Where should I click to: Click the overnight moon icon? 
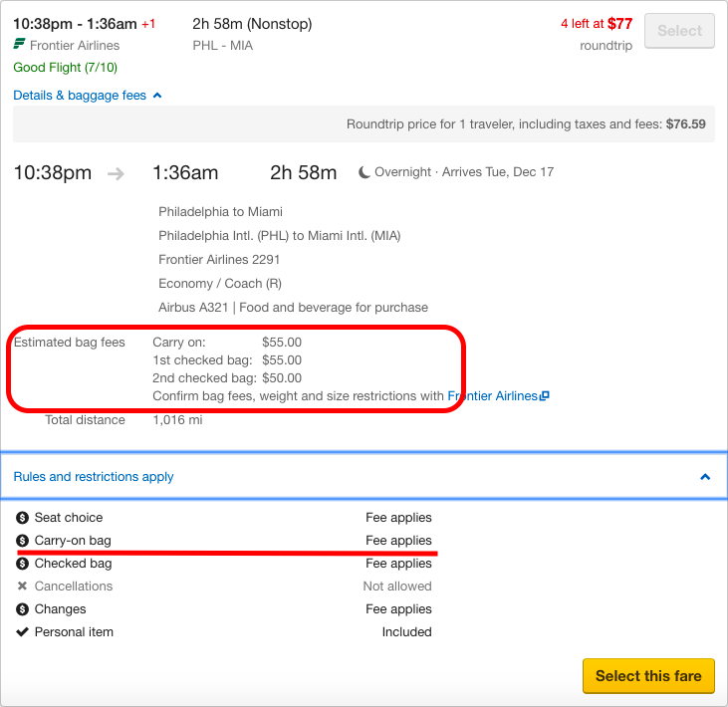364,172
